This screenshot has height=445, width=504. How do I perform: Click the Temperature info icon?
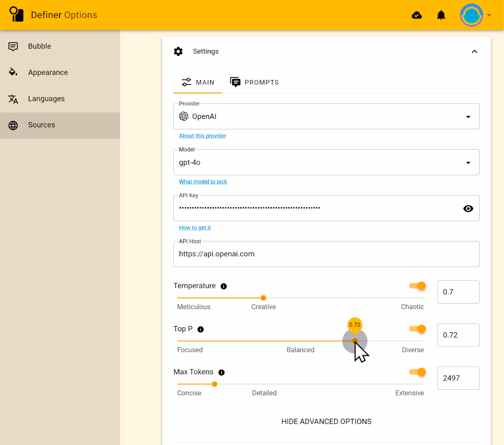click(x=224, y=286)
